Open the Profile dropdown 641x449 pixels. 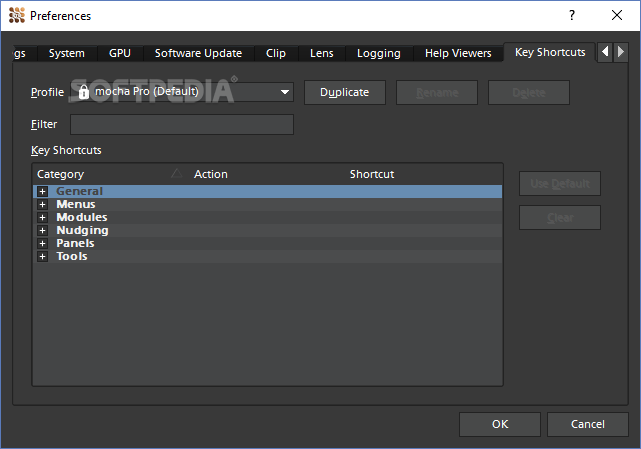182,92
